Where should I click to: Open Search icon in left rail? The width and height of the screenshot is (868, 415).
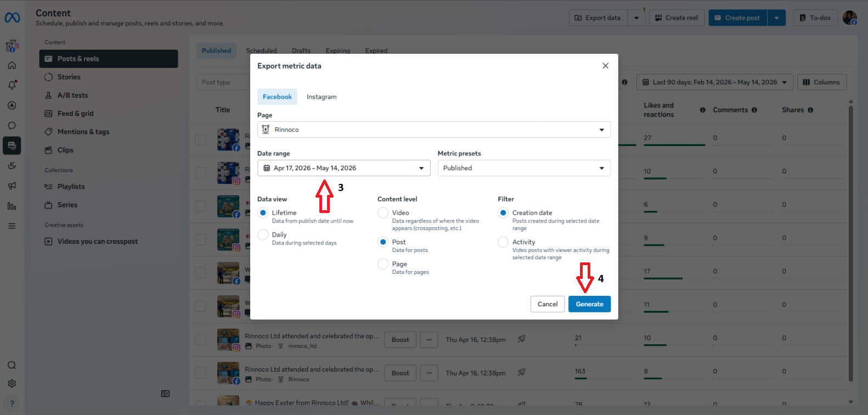click(12, 366)
